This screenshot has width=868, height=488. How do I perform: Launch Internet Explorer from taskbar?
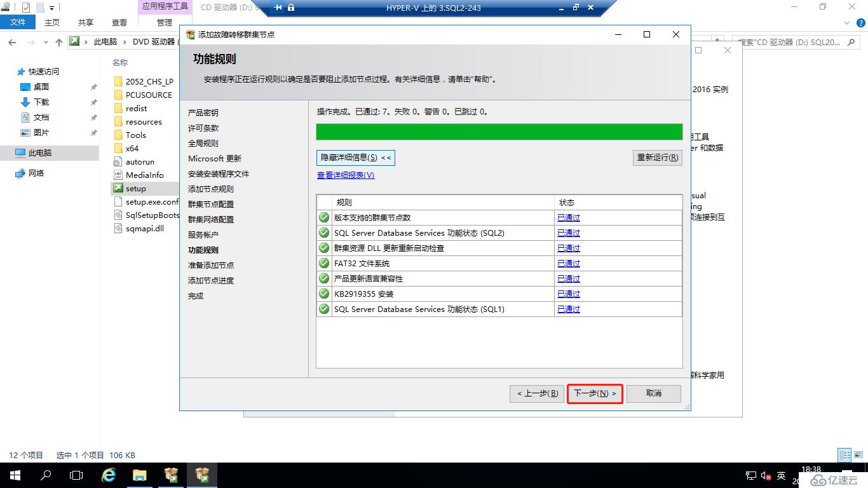pyautogui.click(x=109, y=475)
